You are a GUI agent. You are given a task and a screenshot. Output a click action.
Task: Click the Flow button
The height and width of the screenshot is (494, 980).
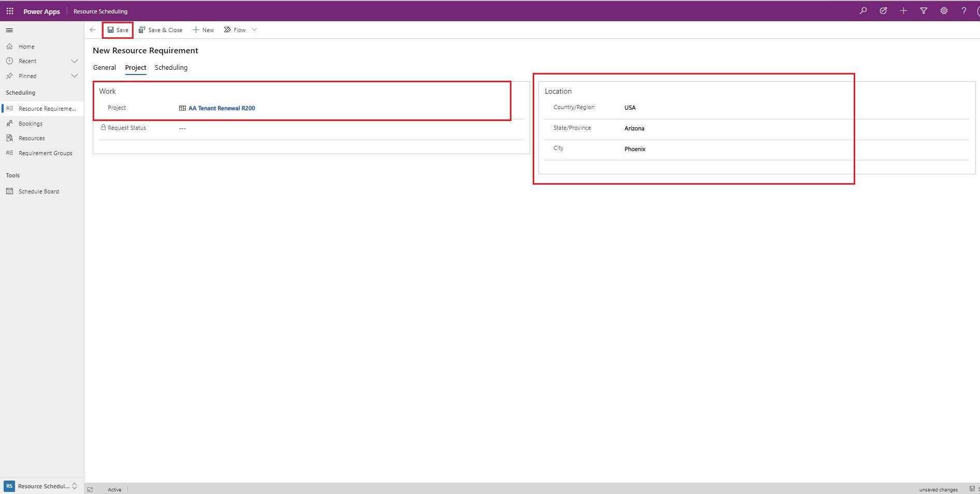click(x=235, y=30)
